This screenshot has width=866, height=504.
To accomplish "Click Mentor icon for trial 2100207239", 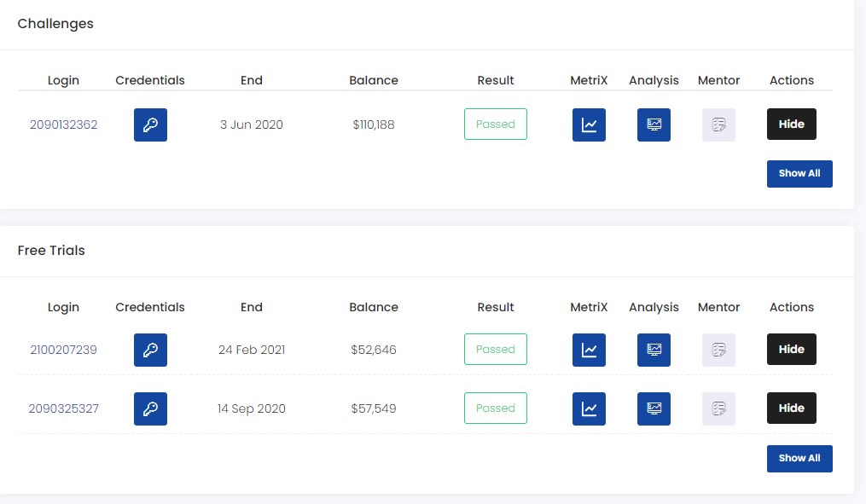I will click(x=718, y=350).
